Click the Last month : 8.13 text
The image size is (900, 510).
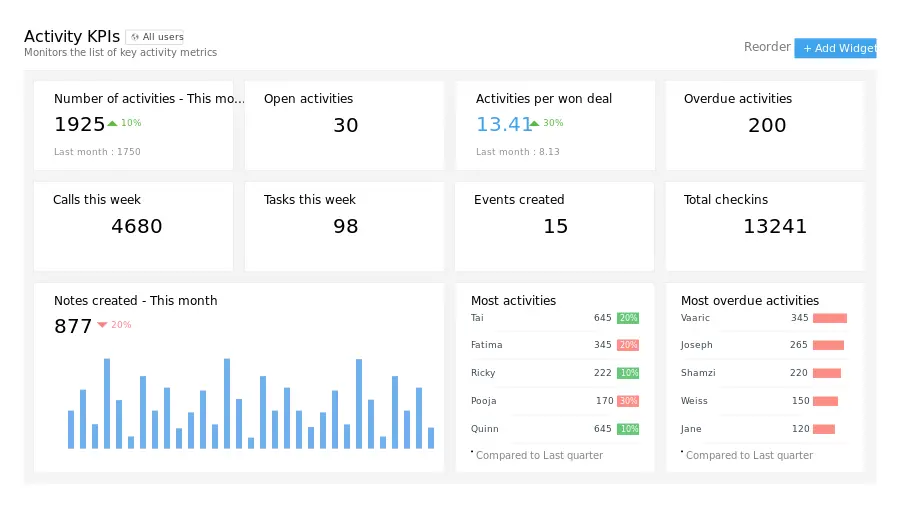tap(518, 151)
